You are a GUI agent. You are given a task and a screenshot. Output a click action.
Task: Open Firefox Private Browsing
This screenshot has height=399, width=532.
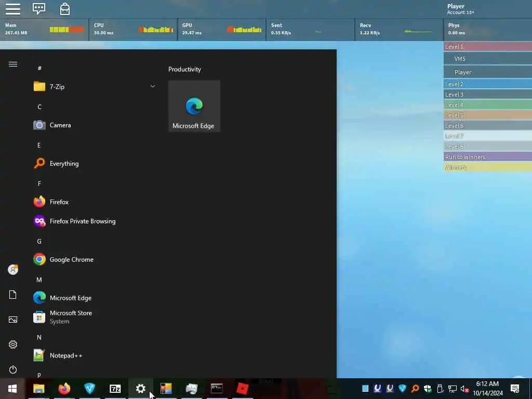click(95, 221)
